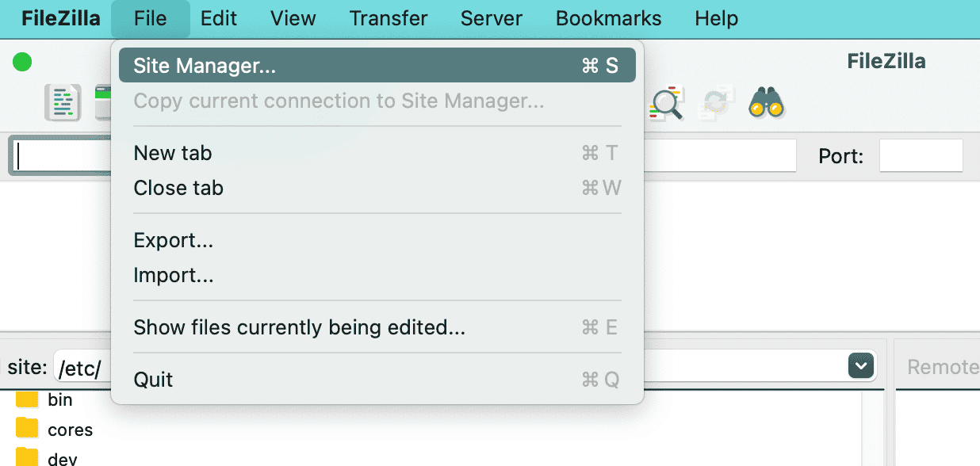Expand the remote site path dropdown chevron

(861, 365)
